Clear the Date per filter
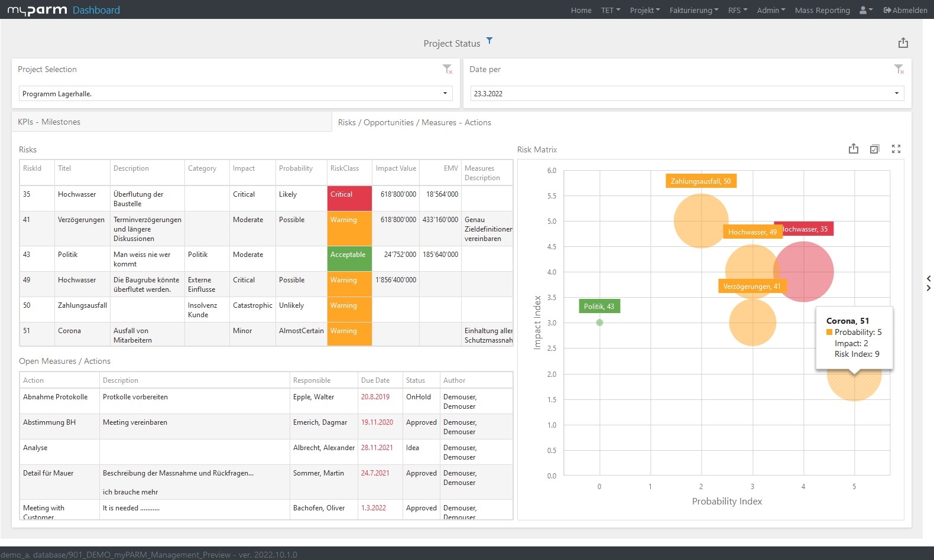The image size is (934, 560). (x=899, y=69)
